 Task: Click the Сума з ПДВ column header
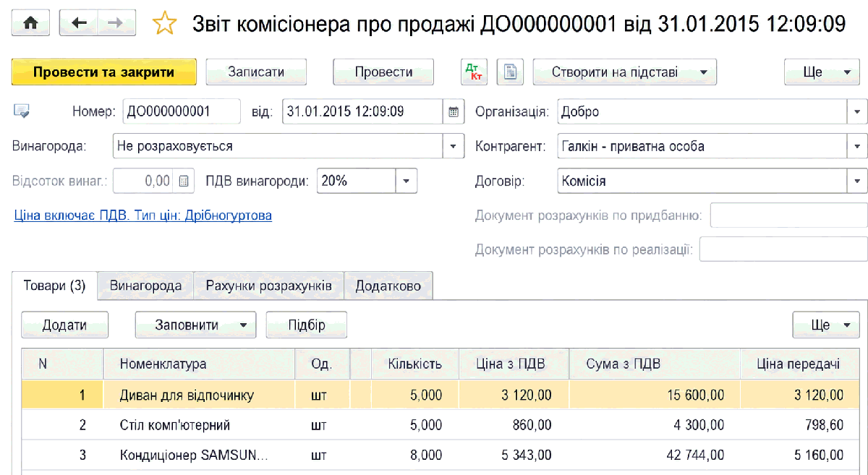pyautogui.click(x=655, y=364)
